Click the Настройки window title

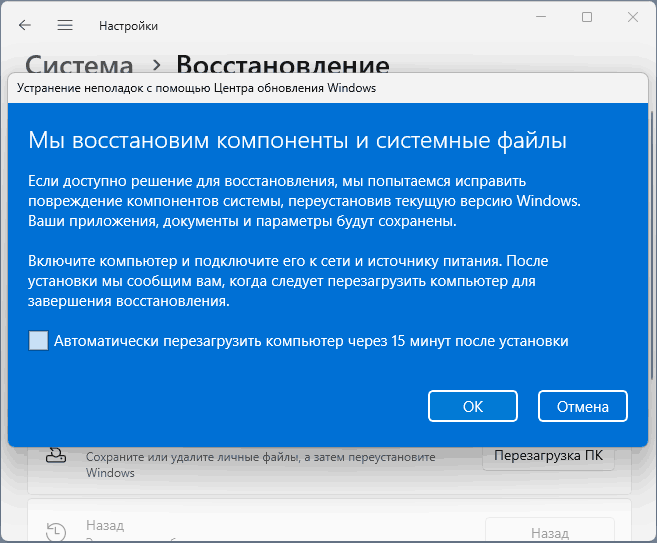tap(128, 26)
